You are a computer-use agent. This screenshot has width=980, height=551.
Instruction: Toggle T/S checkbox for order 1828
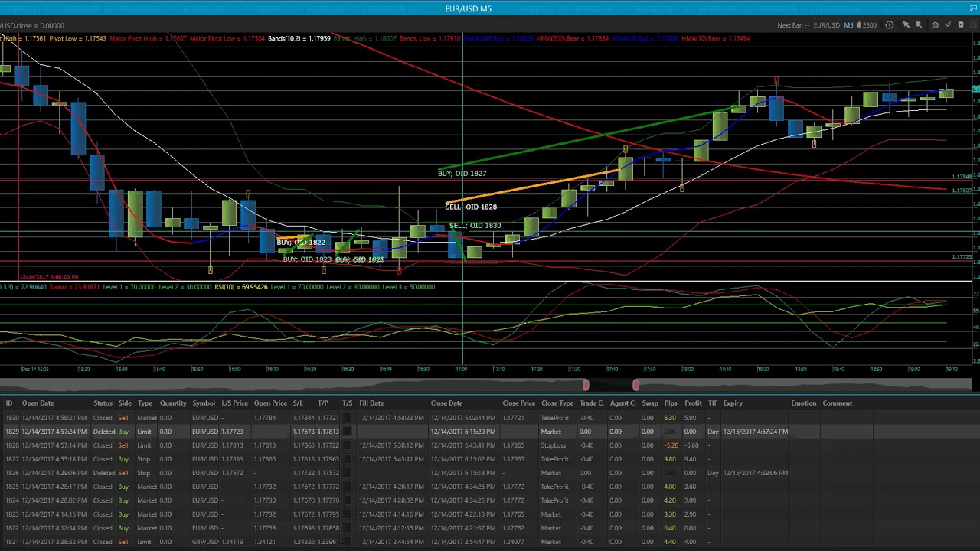(348, 445)
